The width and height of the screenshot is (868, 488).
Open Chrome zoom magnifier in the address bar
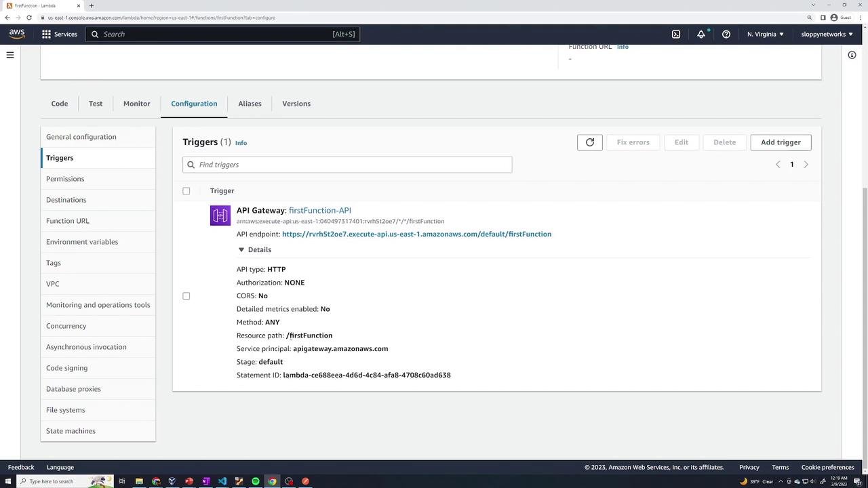coord(810,18)
